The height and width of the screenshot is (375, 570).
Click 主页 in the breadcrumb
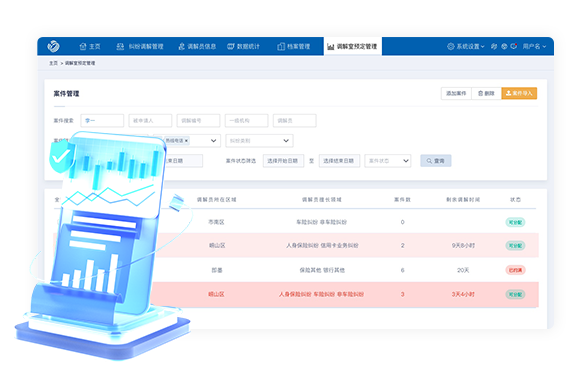pos(53,63)
